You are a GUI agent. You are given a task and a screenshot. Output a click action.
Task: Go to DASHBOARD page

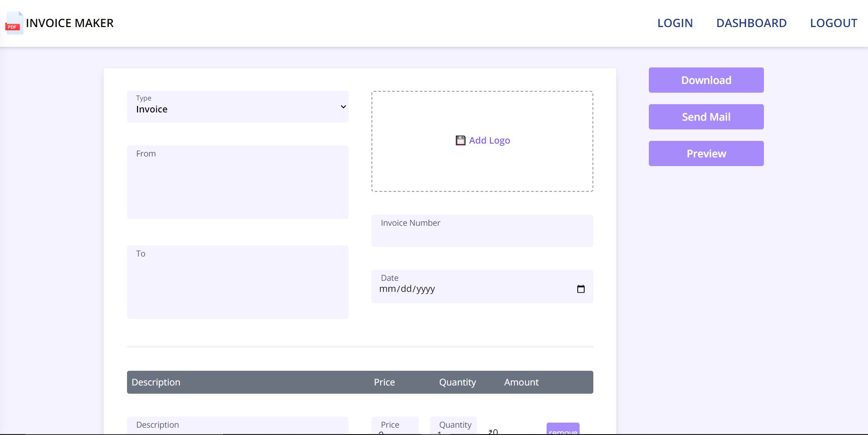[x=752, y=23]
